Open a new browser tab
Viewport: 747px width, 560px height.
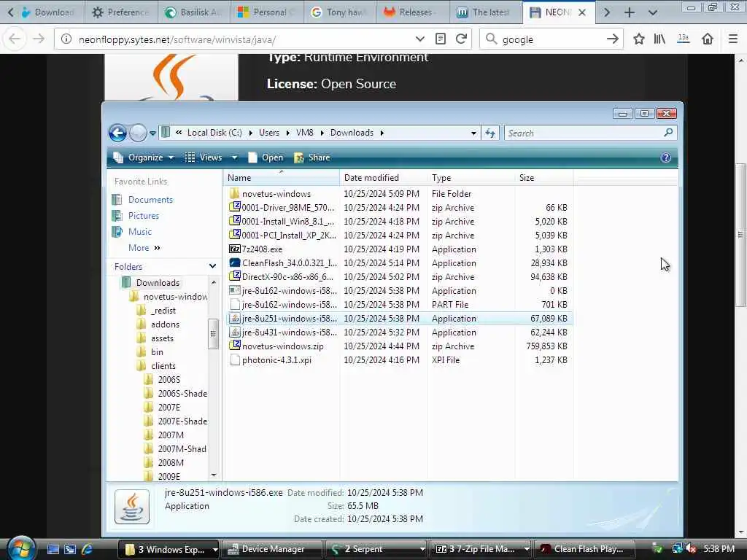[x=630, y=12]
